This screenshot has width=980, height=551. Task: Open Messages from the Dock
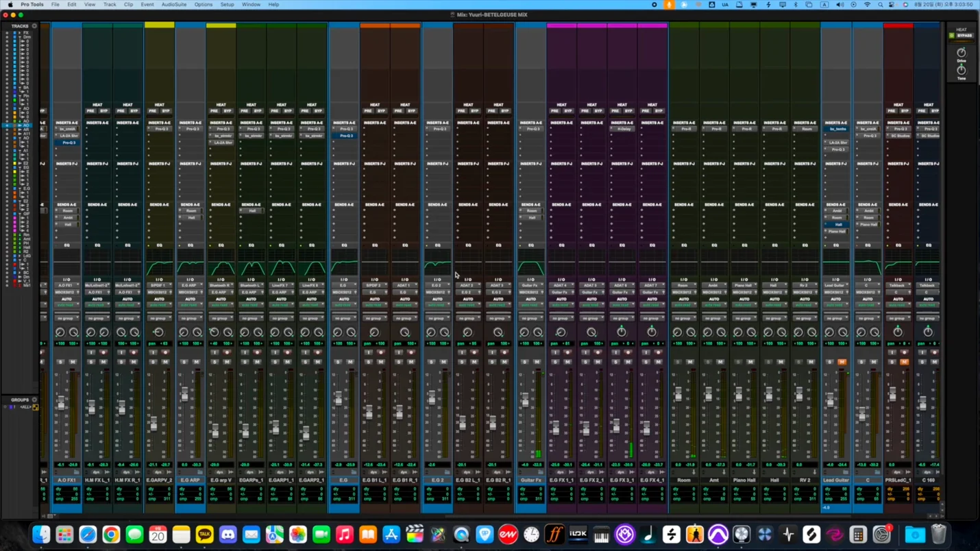point(134,535)
